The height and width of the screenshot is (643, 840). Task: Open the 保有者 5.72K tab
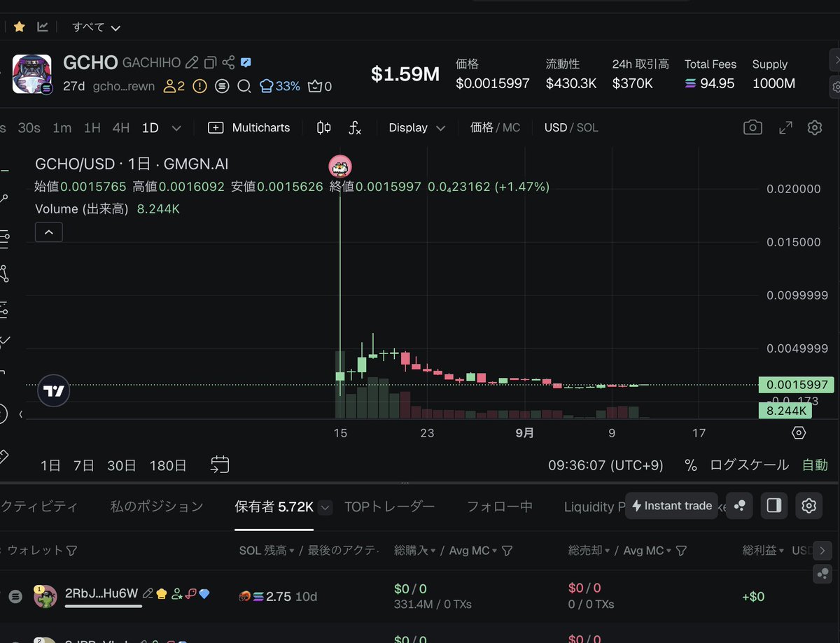[x=274, y=507]
